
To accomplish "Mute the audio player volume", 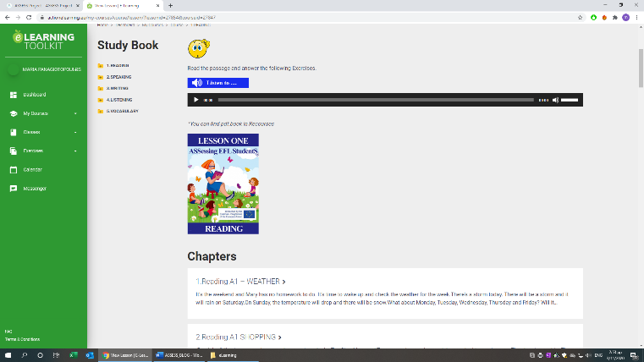I will tap(555, 100).
